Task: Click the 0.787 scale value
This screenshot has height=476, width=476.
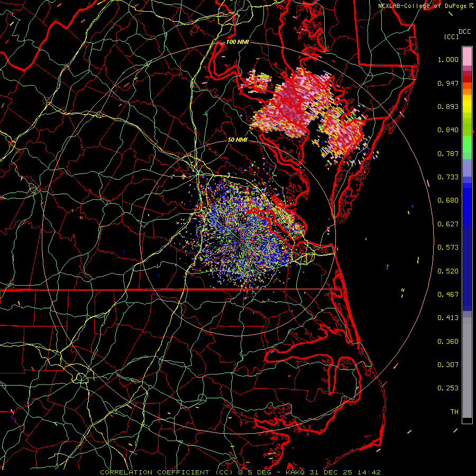Action: (x=448, y=153)
